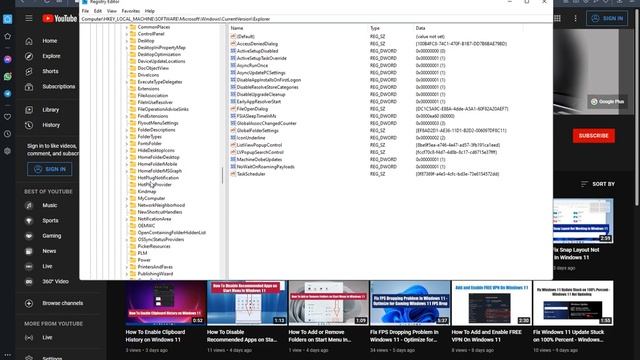Open YouTube apps grid icon
Image resolution: width=640 pixels, height=360 pixels.
click(557, 18)
